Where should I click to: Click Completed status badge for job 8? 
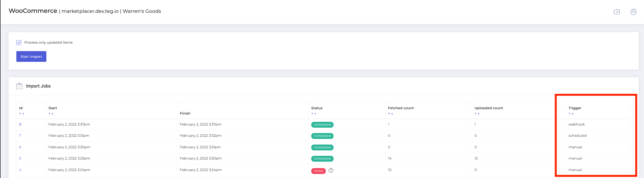(322, 125)
